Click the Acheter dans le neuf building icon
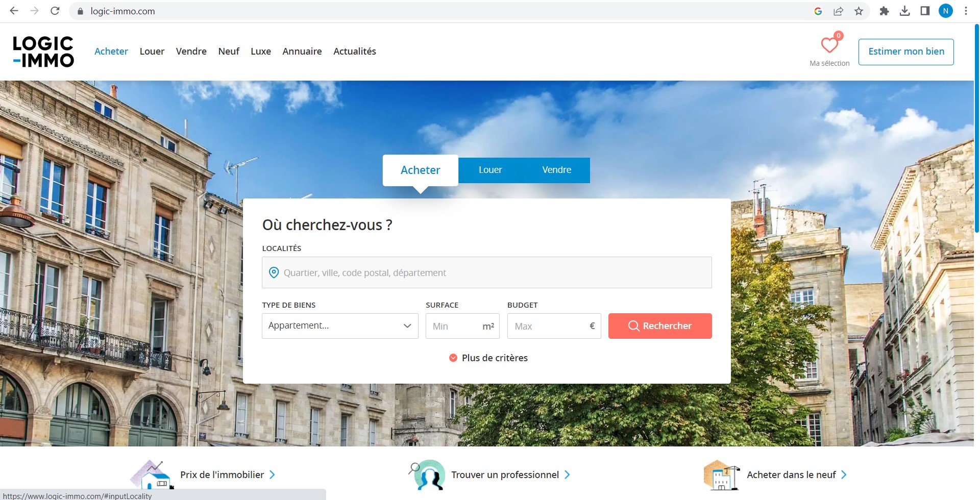The width and height of the screenshot is (980, 500). [720, 475]
